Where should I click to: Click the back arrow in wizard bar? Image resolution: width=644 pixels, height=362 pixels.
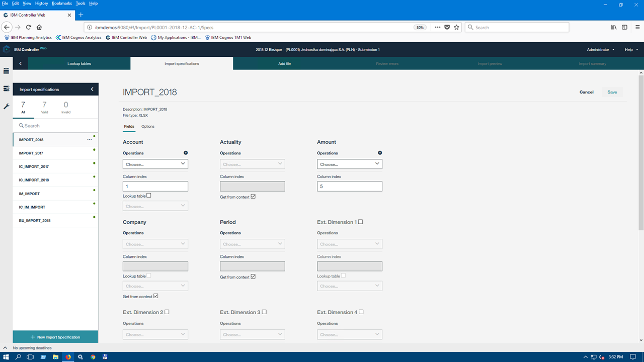[20, 64]
